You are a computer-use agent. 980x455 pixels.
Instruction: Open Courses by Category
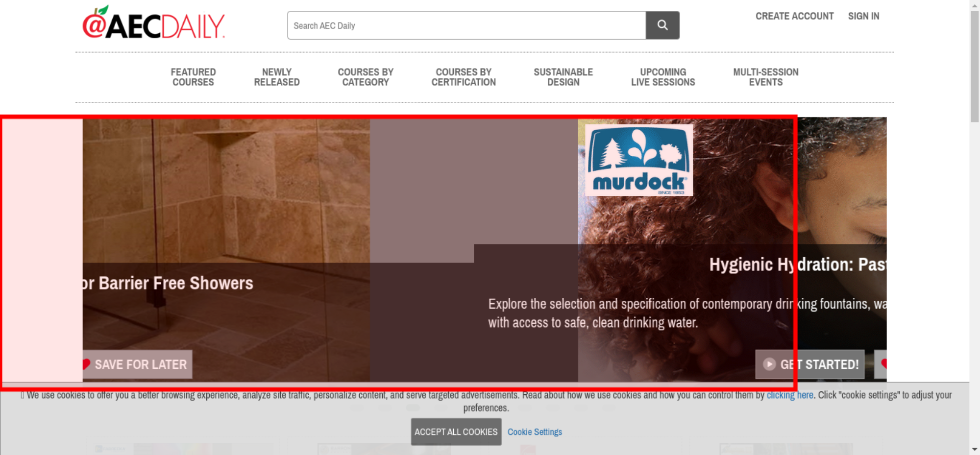click(x=366, y=77)
